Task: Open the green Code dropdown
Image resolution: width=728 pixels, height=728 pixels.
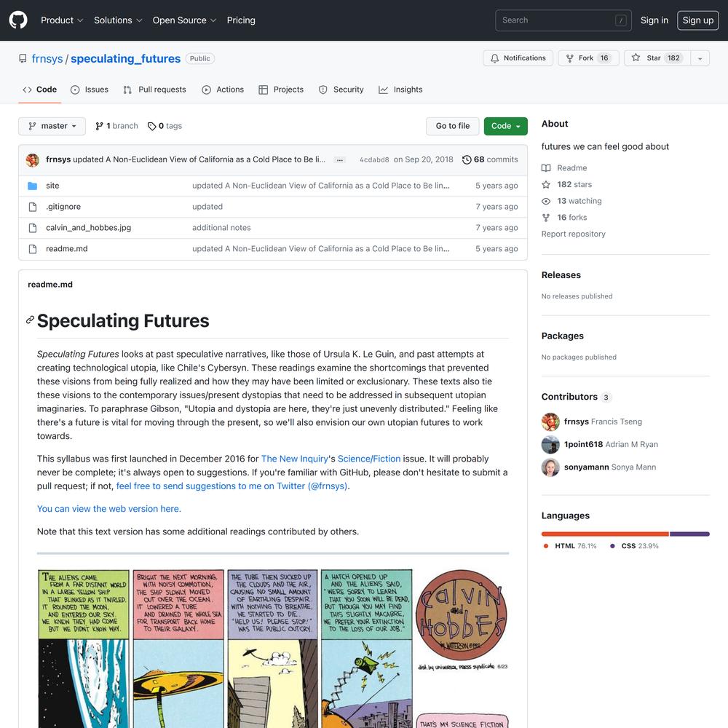Action: tap(506, 126)
